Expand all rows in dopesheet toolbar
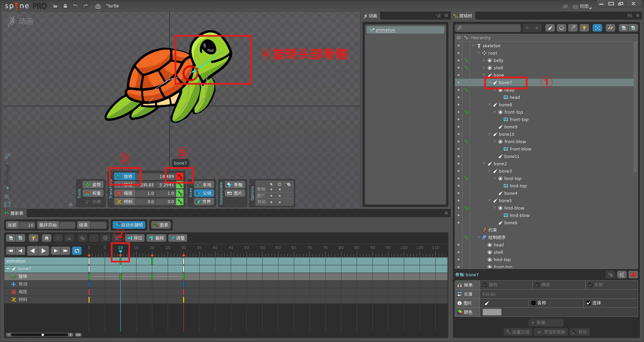Viewport: 644px width, 342px height. point(20,238)
